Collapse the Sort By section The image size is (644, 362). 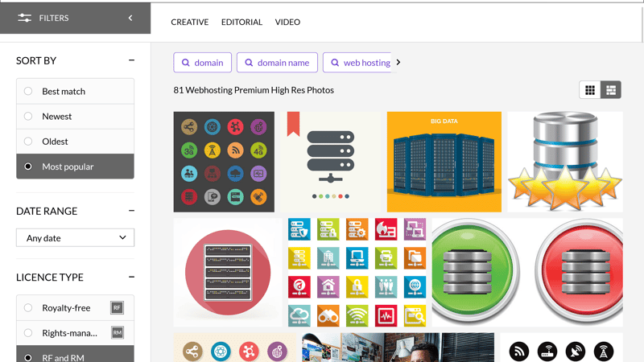point(131,60)
